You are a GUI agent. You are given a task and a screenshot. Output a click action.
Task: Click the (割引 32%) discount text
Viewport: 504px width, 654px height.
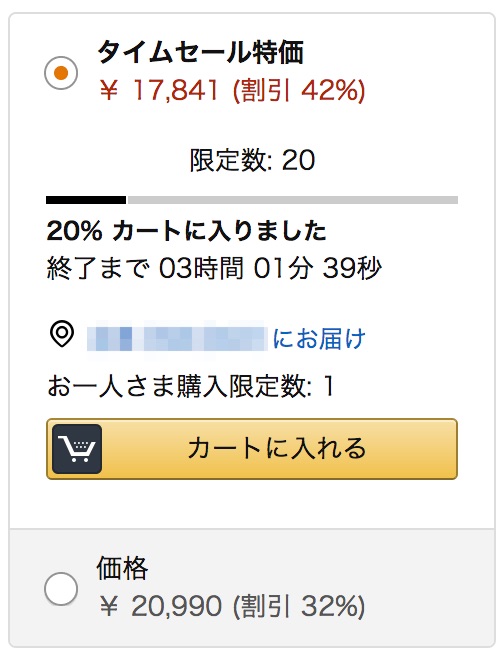coord(299,606)
